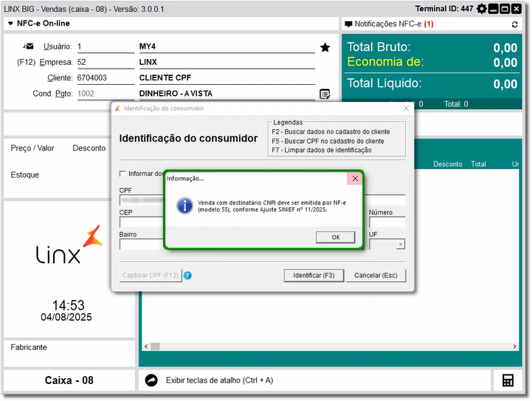Viewport: 532px width, 401px height.
Task: Click the clock showing 14:53
Action: [68, 305]
